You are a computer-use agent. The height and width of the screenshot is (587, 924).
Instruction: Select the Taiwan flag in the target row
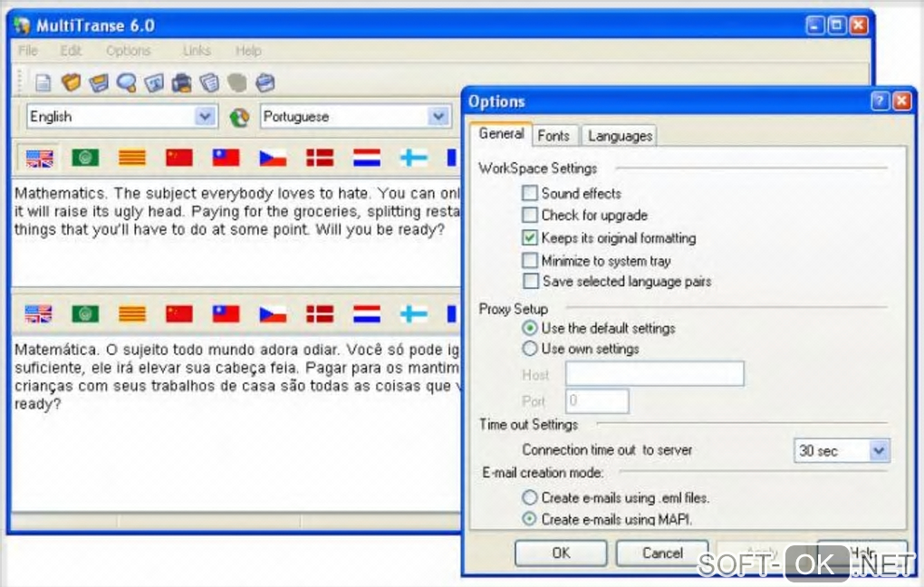pos(226,314)
